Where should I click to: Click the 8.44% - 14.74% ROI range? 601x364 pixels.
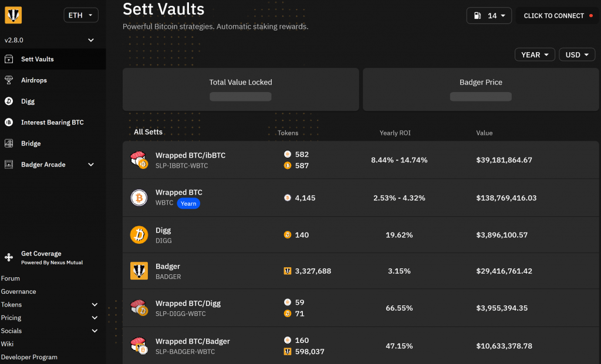point(399,160)
